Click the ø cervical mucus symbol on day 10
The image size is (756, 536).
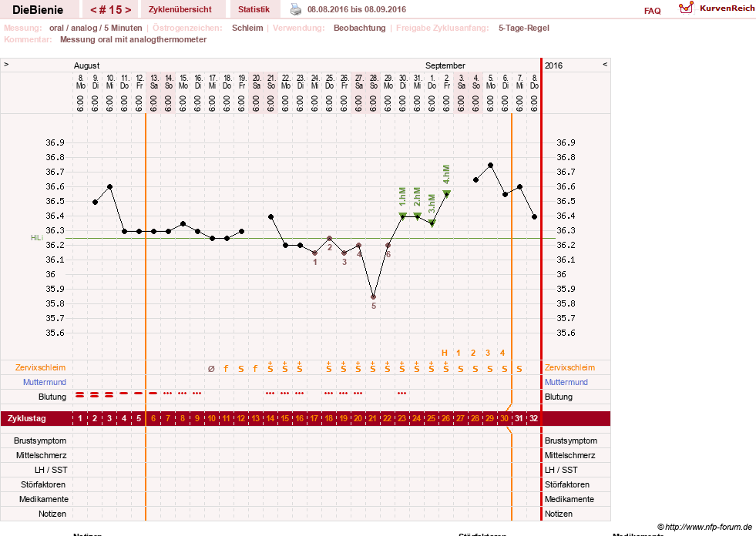coord(211,369)
